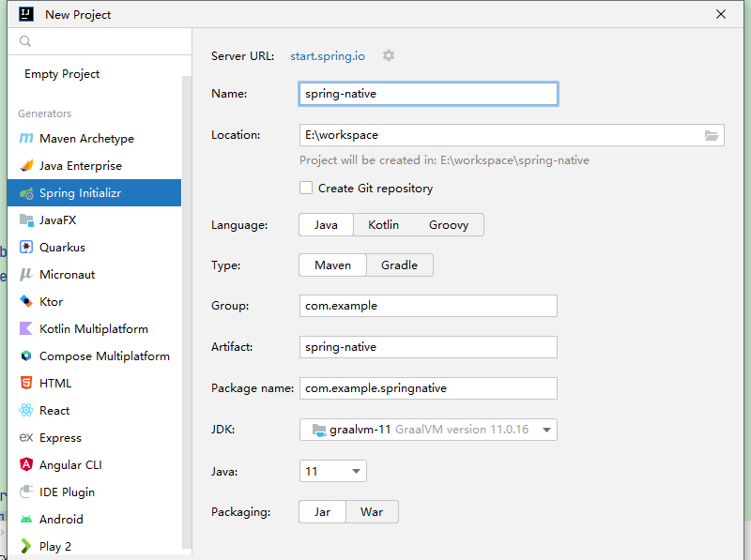Viewport: 751px width, 560px height.
Task: Select Groovy language option
Action: tap(449, 225)
